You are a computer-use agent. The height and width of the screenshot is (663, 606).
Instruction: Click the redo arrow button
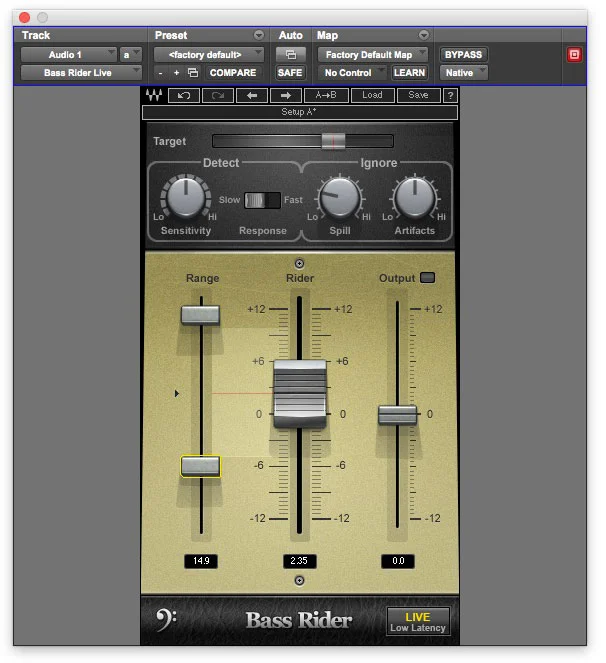218,96
